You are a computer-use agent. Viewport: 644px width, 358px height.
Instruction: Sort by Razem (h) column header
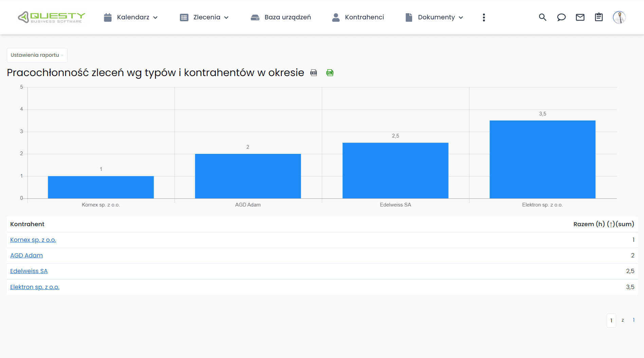[x=604, y=224]
